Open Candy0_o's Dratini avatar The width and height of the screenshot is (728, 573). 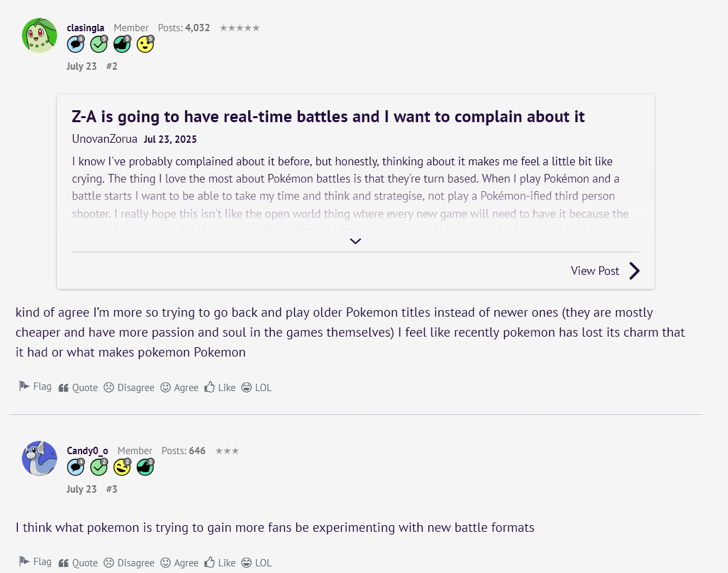39,458
